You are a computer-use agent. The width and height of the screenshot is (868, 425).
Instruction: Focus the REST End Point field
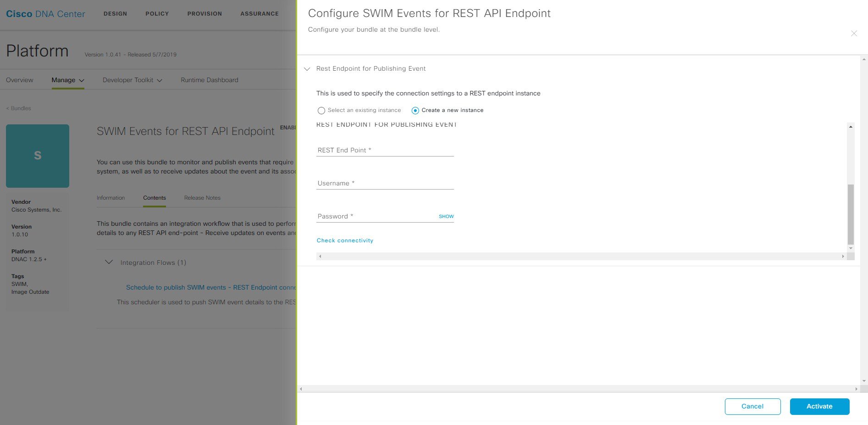(x=385, y=150)
